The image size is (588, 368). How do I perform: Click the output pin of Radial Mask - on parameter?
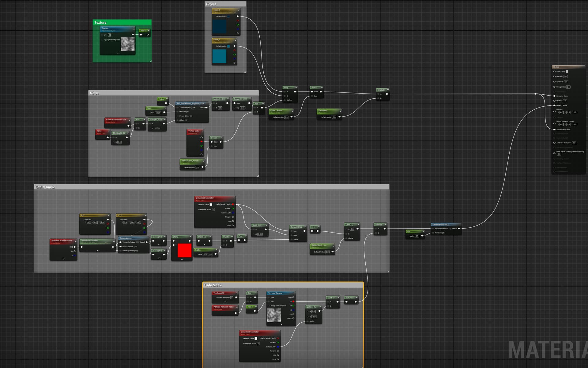333,252
